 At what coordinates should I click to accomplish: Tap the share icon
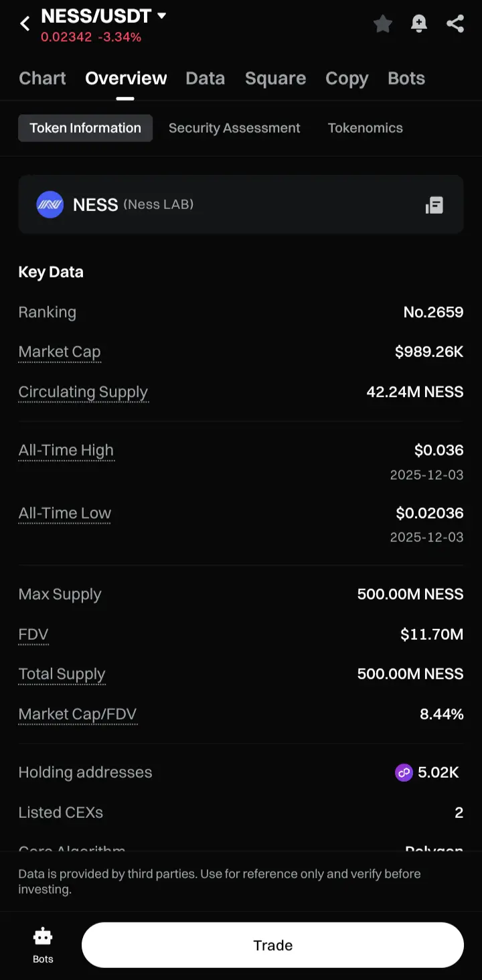[x=455, y=24]
